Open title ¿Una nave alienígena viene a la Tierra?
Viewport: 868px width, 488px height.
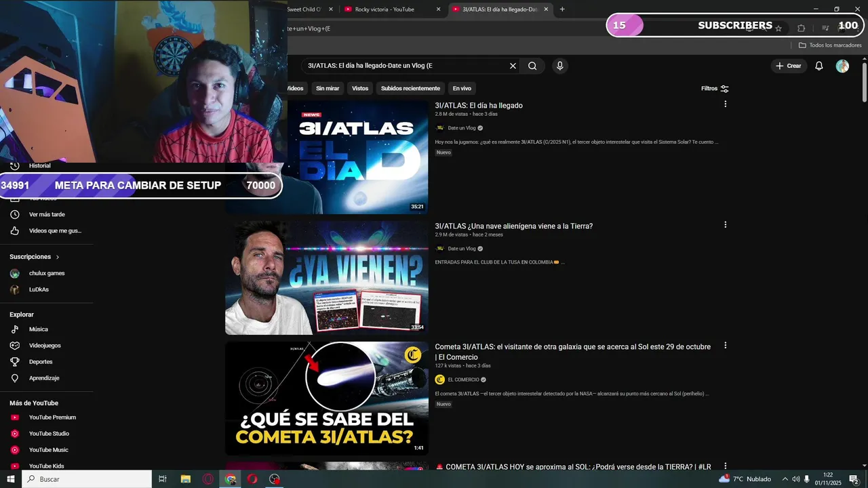(514, 226)
